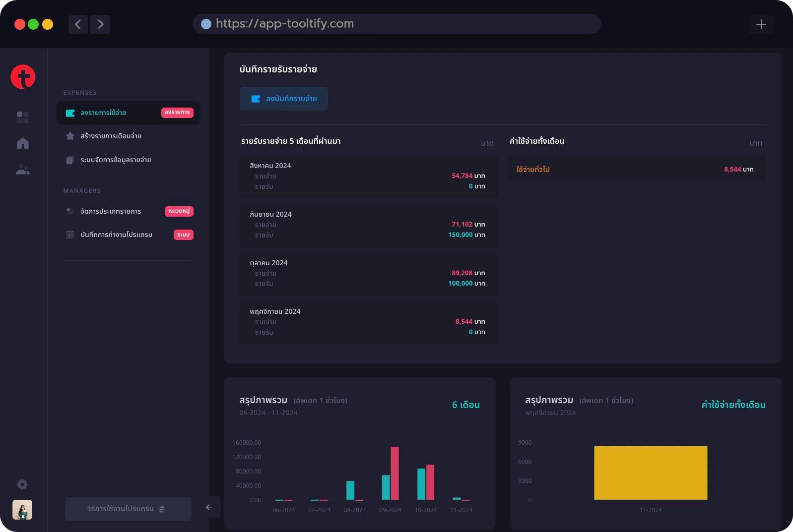Click wallet icon beside ลงรายการใช้จ่าย

[70, 113]
